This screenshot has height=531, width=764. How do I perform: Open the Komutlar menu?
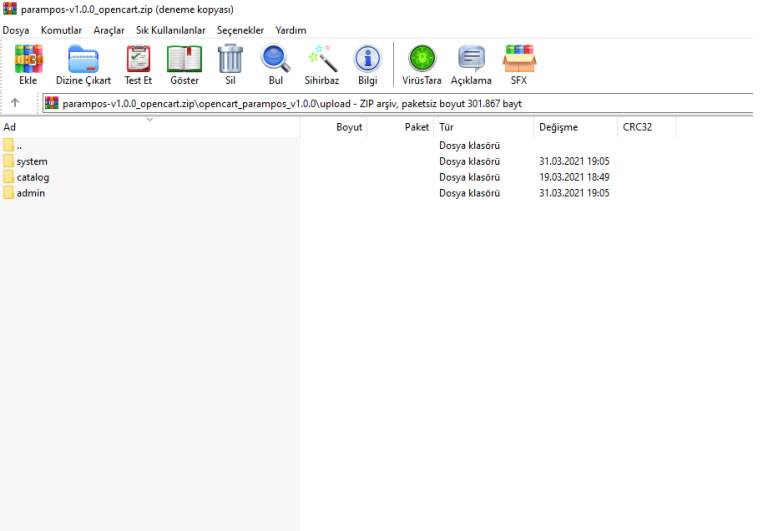[61, 30]
